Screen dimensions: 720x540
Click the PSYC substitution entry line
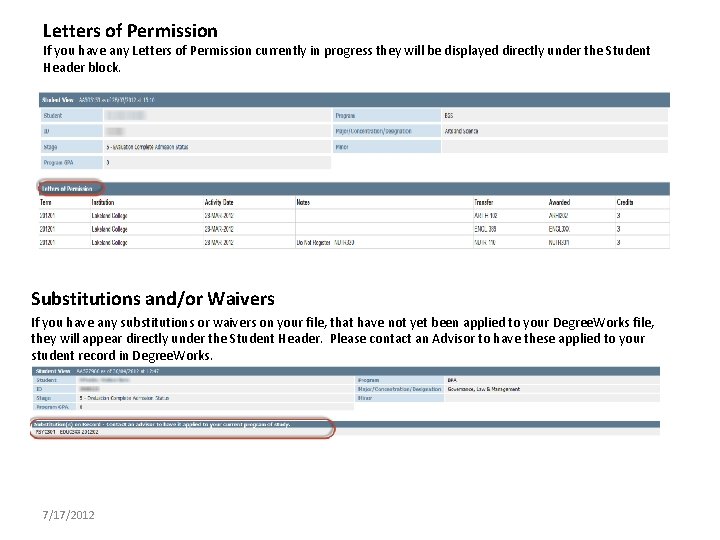click(67, 432)
